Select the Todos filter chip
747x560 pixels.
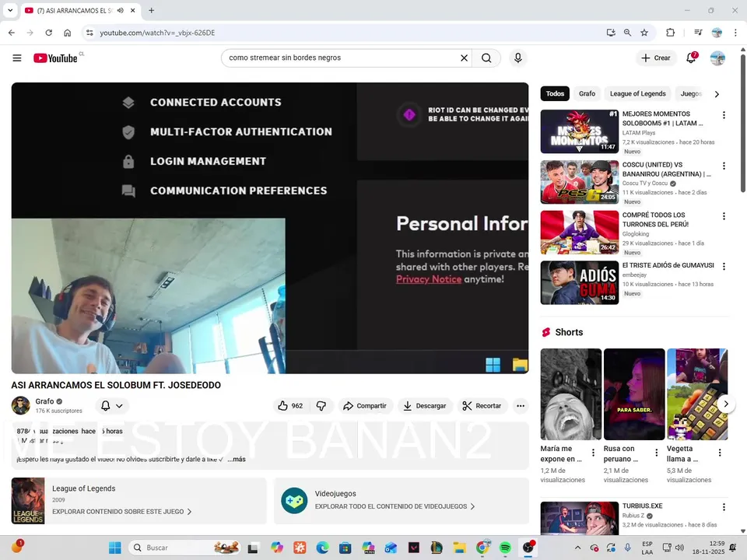(555, 93)
